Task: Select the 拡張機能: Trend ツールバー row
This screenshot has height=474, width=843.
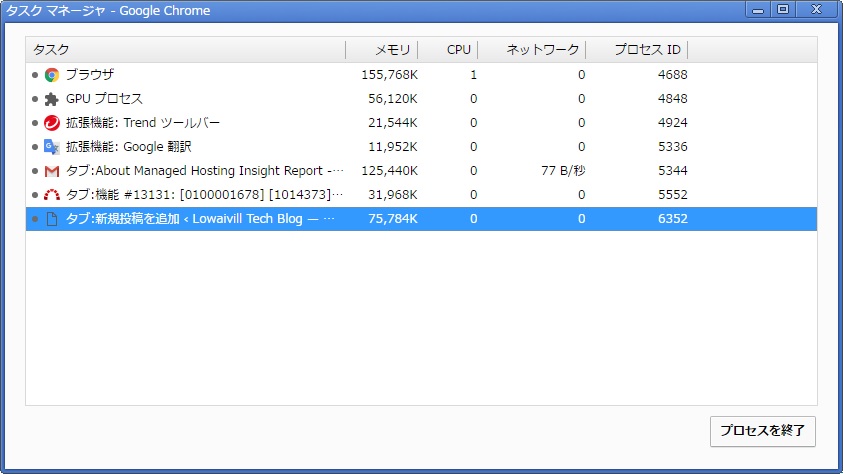Action: coord(422,123)
